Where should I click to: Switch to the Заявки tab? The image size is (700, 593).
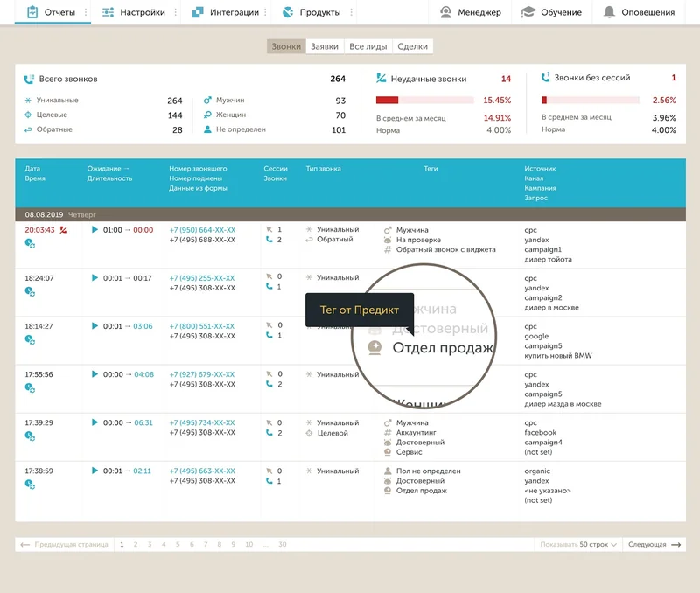click(x=325, y=46)
